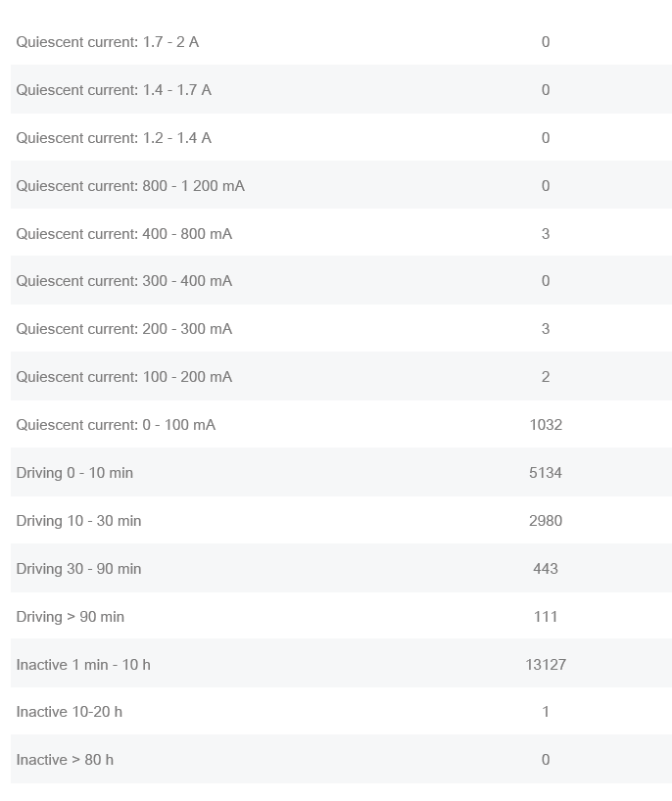The height and width of the screenshot is (801, 672).
Task: Select the Quiescent current: 0 - 100 mA row
Action: [x=341, y=425]
